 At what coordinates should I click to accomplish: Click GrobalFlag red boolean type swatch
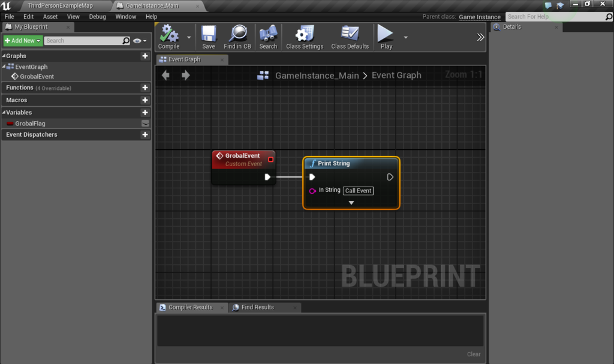click(x=10, y=124)
